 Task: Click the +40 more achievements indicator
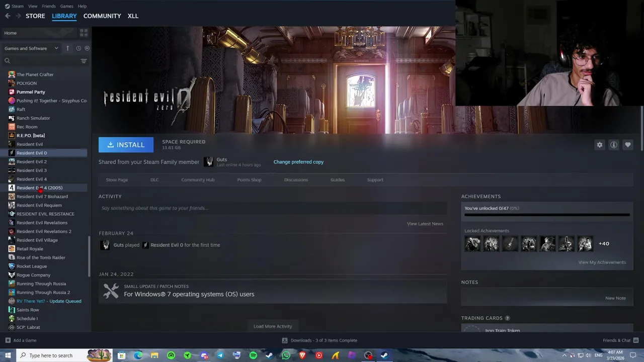(x=604, y=244)
